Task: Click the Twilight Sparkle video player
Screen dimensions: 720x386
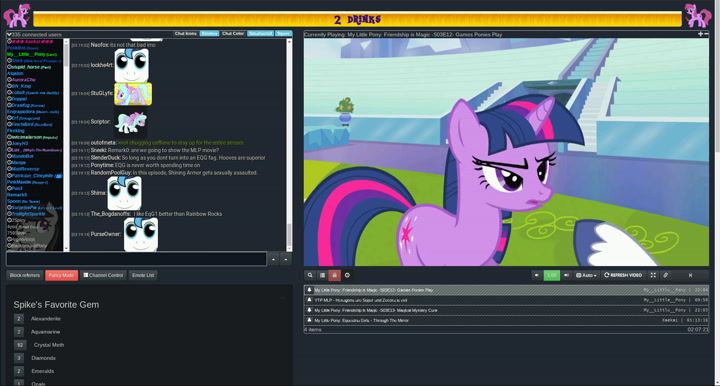Action: (506, 152)
